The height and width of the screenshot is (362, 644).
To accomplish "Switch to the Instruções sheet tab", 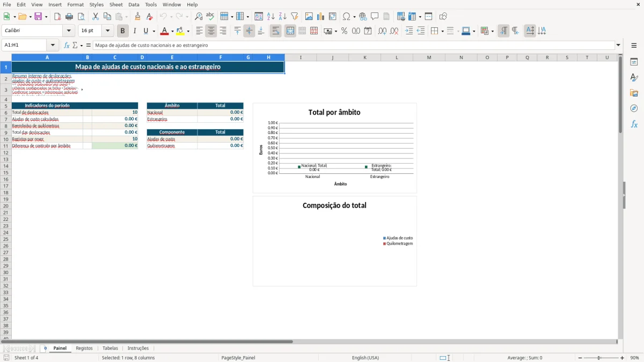I will tap(138, 348).
